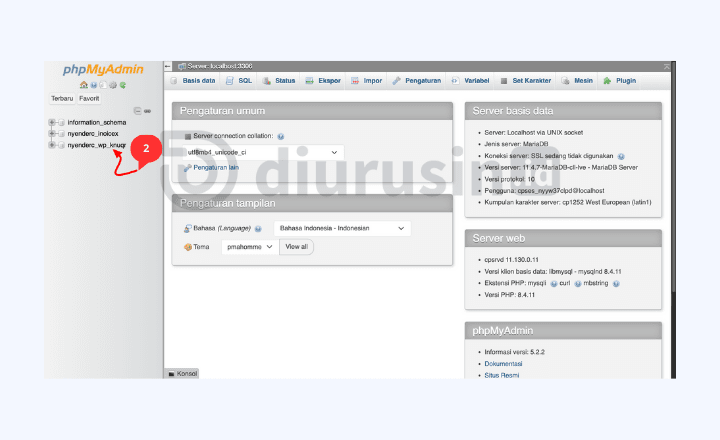Expand the information_schema database node

pyautogui.click(x=52, y=122)
